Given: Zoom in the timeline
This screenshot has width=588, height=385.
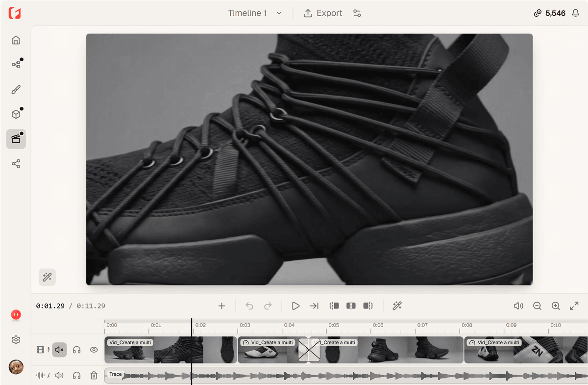Looking at the screenshot, I should click(x=556, y=306).
